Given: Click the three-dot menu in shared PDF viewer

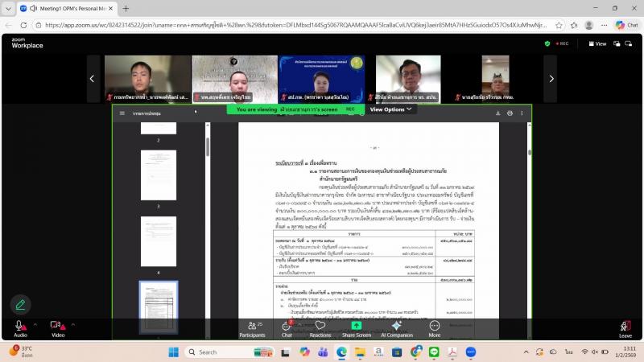Looking at the screenshot, I should point(522,113).
